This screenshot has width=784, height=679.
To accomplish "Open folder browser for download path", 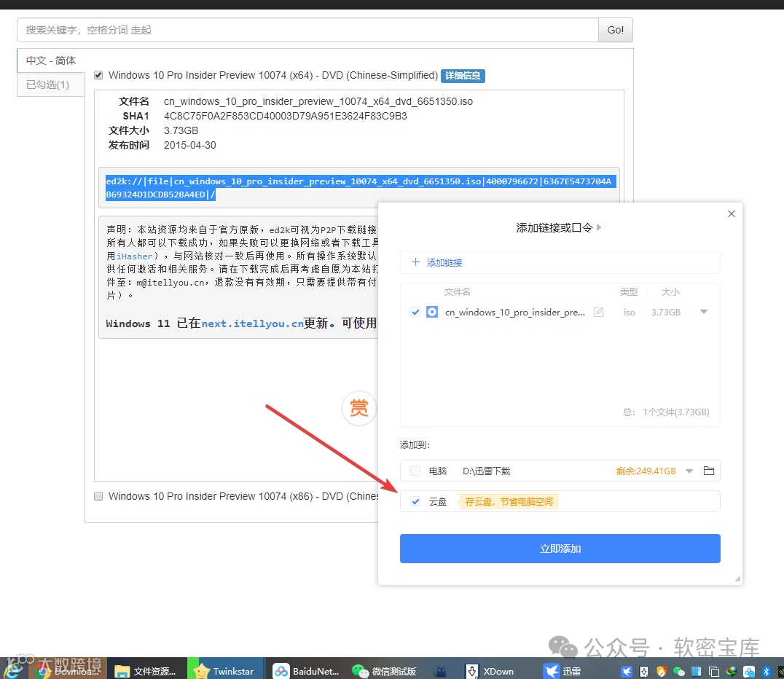I will (708, 471).
